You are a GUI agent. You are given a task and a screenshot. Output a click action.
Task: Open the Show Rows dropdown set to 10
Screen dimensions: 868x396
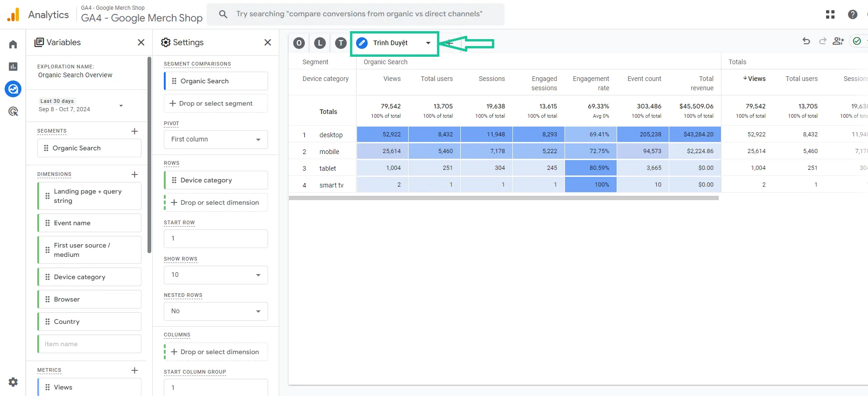(216, 275)
